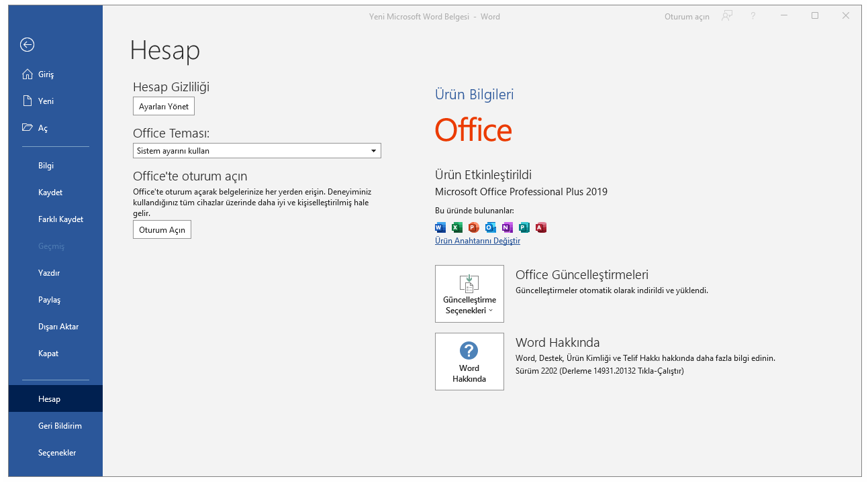This screenshot has height=485, width=868.
Task: Open the Giriş home page
Action: click(46, 74)
